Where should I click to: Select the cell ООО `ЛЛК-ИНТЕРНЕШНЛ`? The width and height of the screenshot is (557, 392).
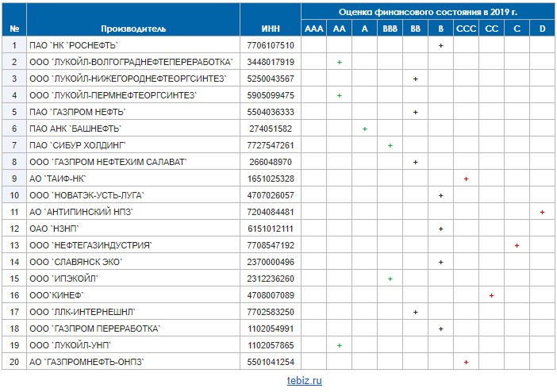[x=133, y=312]
